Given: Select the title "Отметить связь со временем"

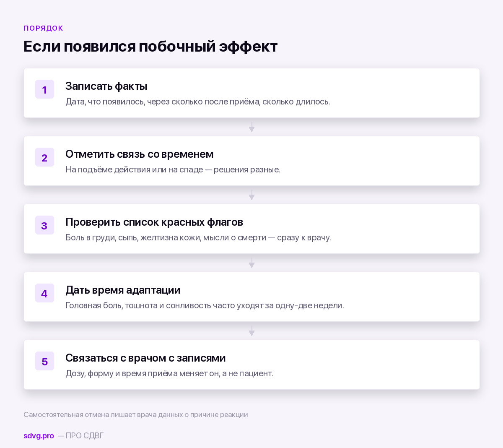Looking at the screenshot, I should 139,154.
